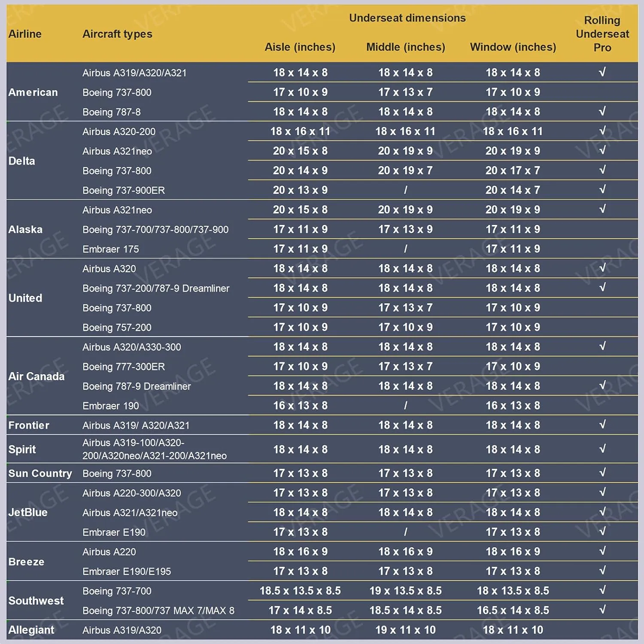Select the Southwest airline label
The image size is (644, 644).
36,601
